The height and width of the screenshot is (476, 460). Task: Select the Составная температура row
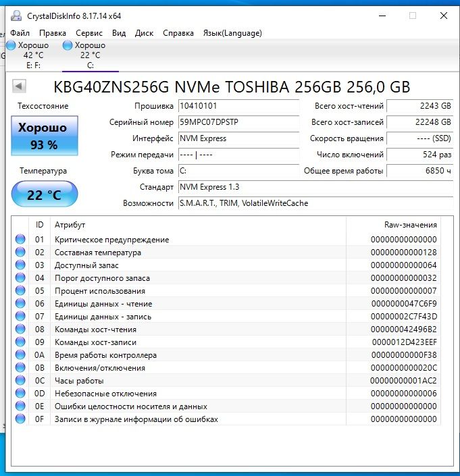(x=226, y=252)
